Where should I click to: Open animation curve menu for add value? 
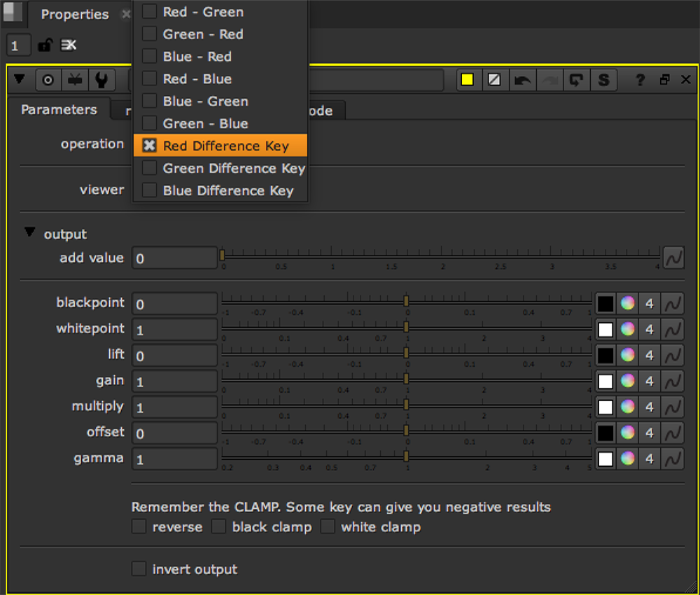(x=673, y=258)
